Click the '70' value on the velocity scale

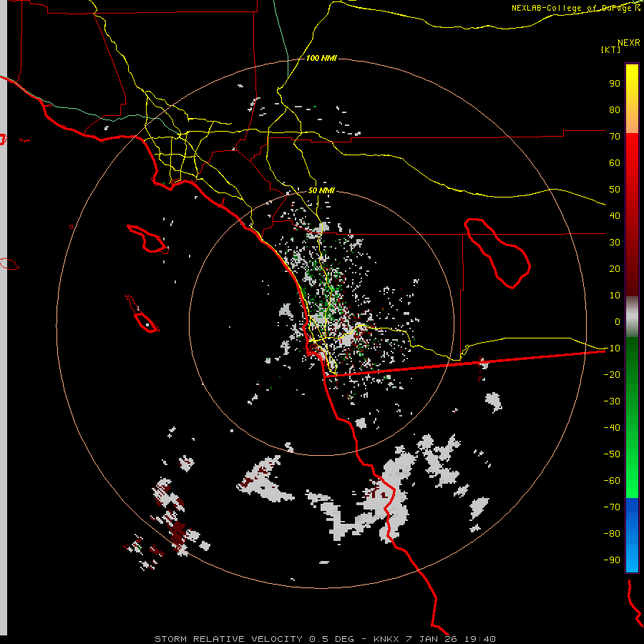point(615,137)
